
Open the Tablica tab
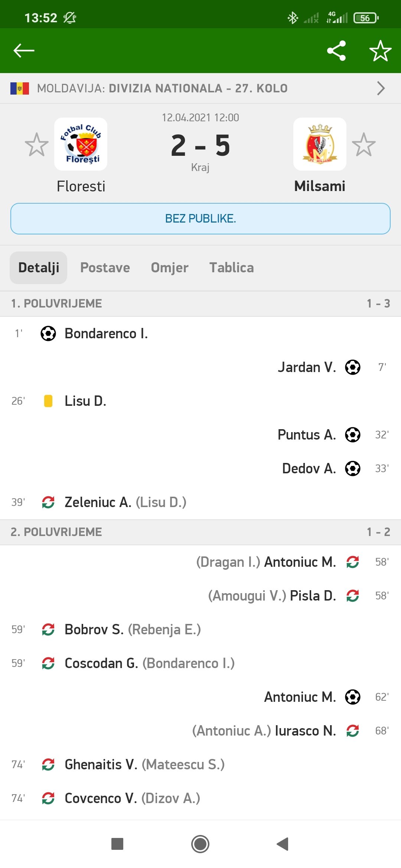(x=232, y=268)
